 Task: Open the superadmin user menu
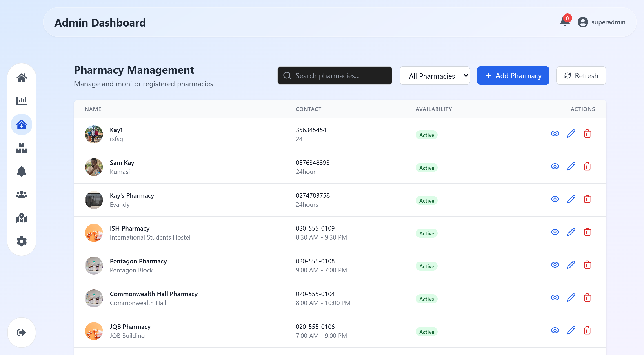(x=602, y=22)
